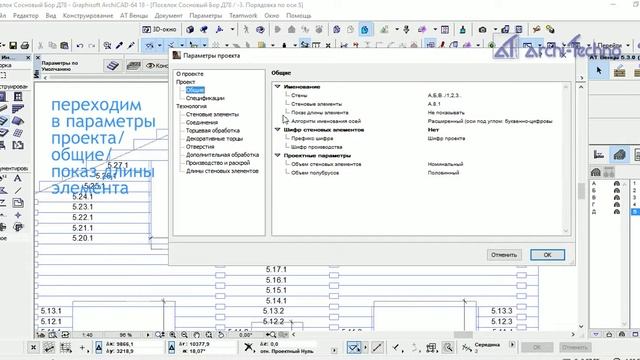The height and width of the screenshot is (360, 640).
Task: Click the layers stack icon in default parameters bar
Action: pos(113,66)
